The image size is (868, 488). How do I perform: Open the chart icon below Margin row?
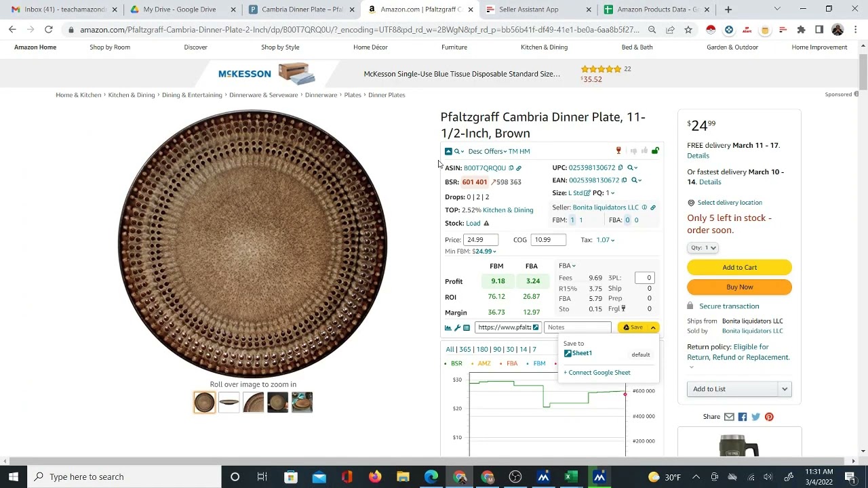point(448,327)
